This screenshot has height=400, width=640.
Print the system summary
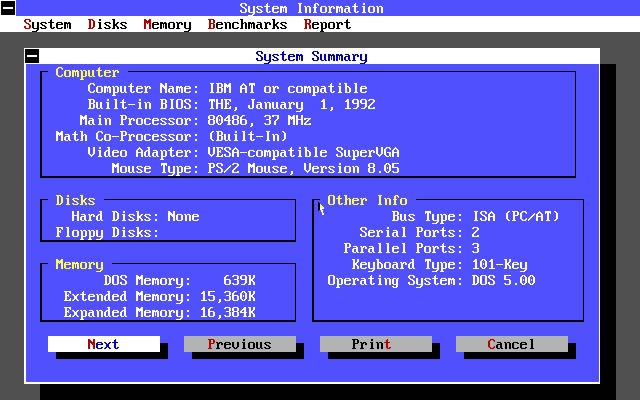(376, 344)
